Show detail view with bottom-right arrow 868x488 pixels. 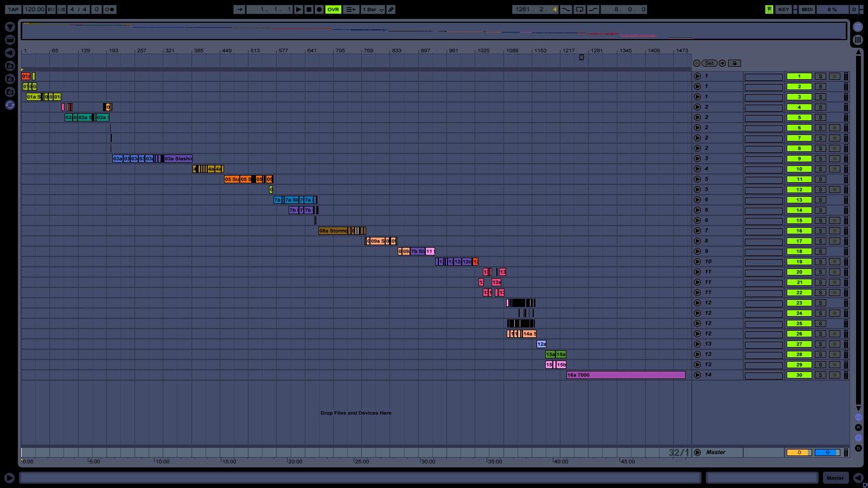(858, 478)
